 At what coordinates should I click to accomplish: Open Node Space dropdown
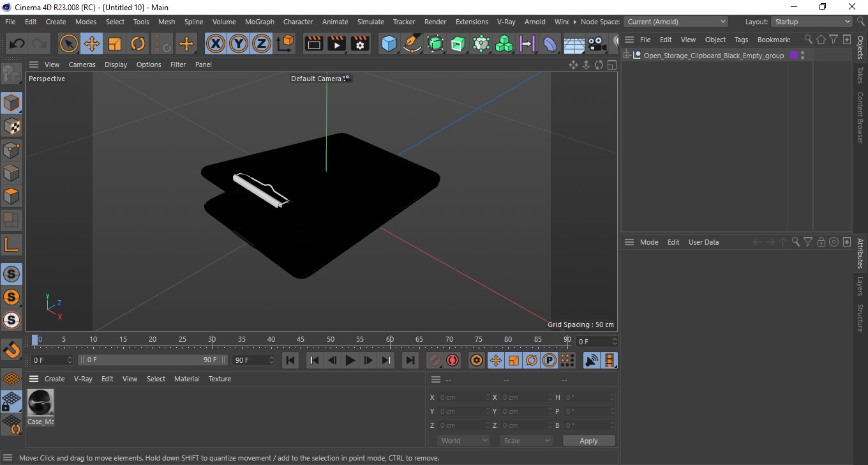[677, 22]
